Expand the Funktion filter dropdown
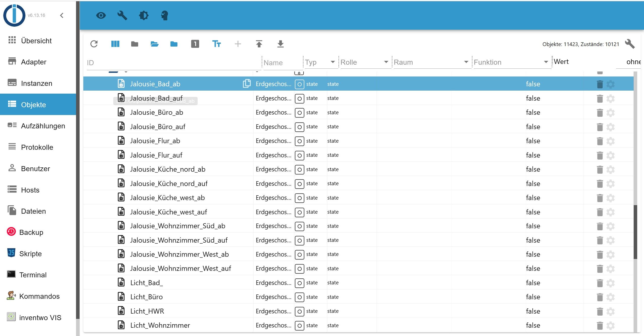The width and height of the screenshot is (644, 336). (546, 62)
